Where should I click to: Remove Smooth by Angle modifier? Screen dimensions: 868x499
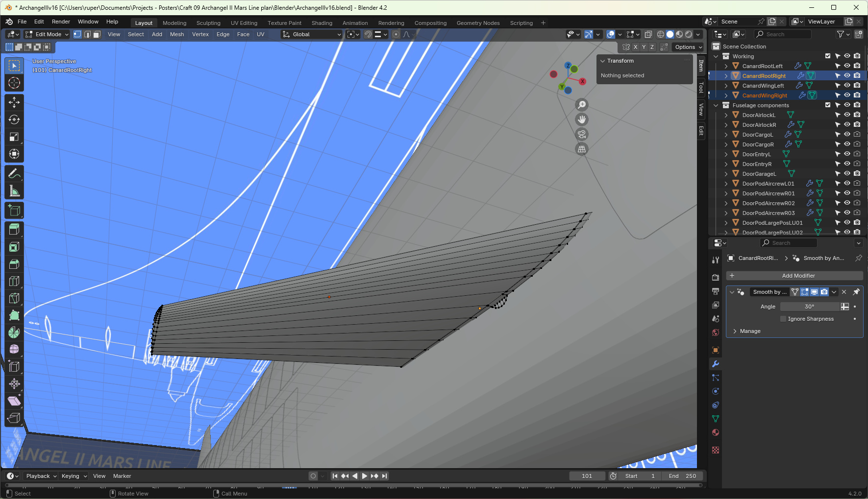click(x=844, y=292)
